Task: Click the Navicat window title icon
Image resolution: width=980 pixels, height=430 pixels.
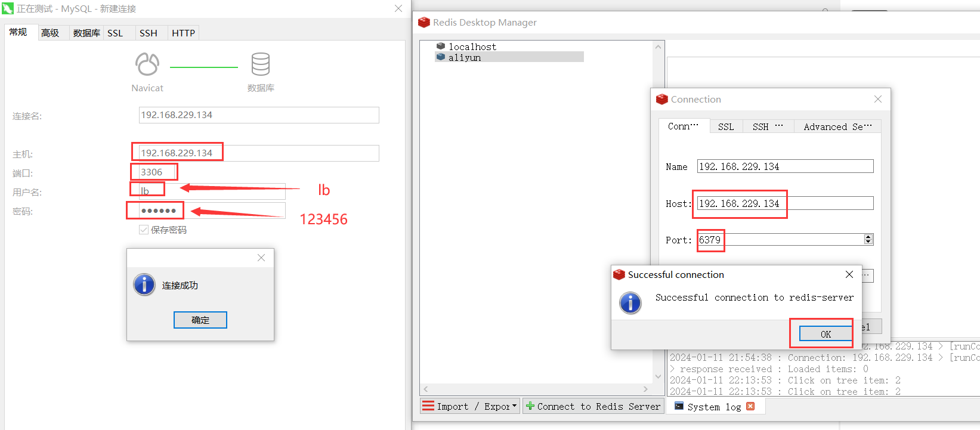Action: tap(8, 8)
